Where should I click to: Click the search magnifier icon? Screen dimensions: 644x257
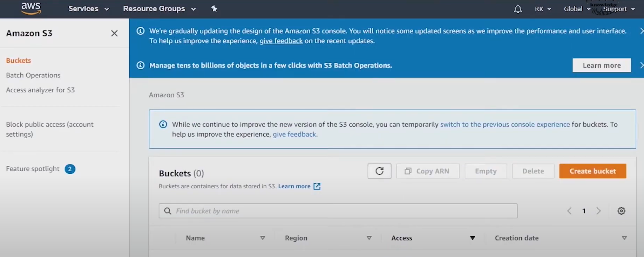(168, 211)
